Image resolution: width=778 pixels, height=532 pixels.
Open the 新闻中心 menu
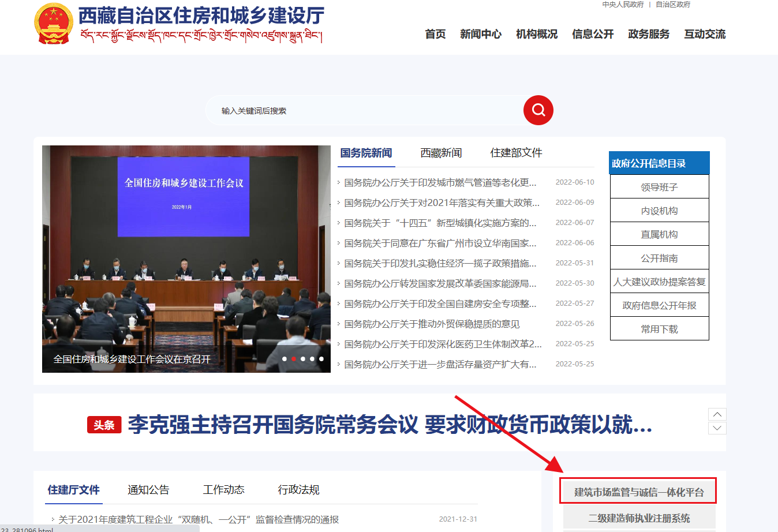(481, 34)
